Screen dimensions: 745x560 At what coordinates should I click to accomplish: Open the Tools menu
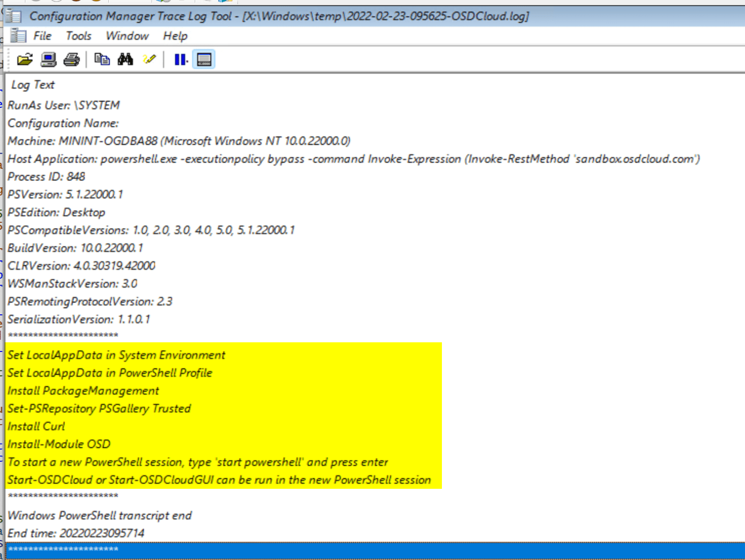[78, 36]
